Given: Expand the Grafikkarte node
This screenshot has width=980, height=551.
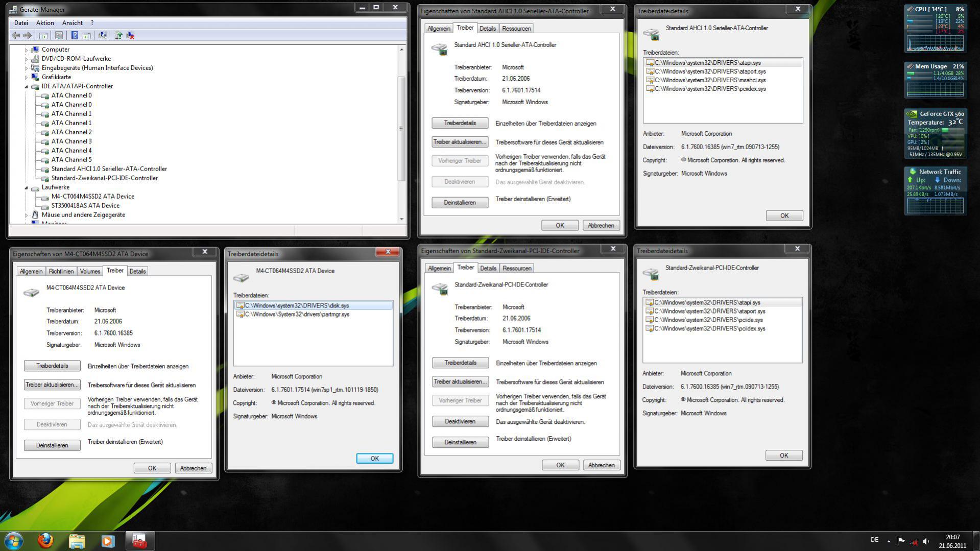Looking at the screenshot, I should (x=26, y=78).
